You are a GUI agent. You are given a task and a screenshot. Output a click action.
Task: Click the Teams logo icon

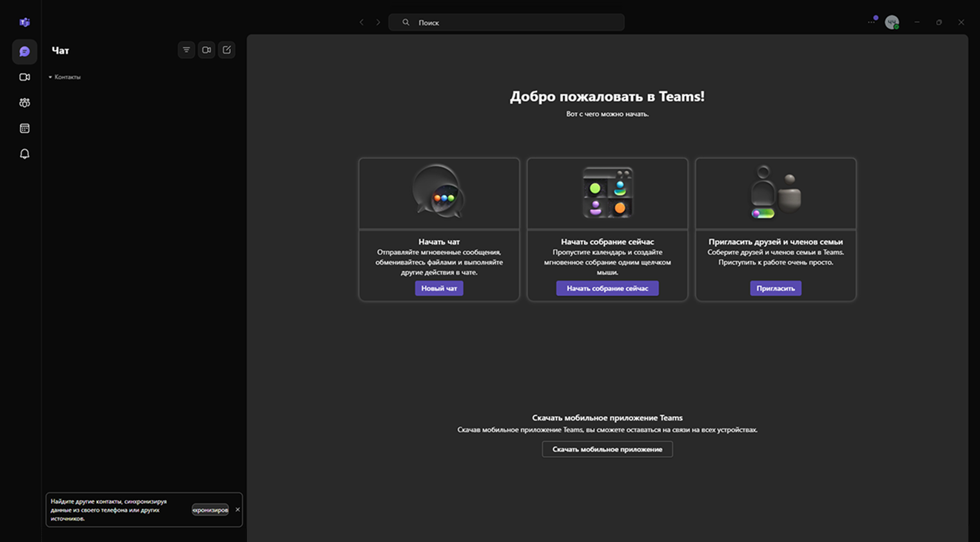(x=24, y=23)
